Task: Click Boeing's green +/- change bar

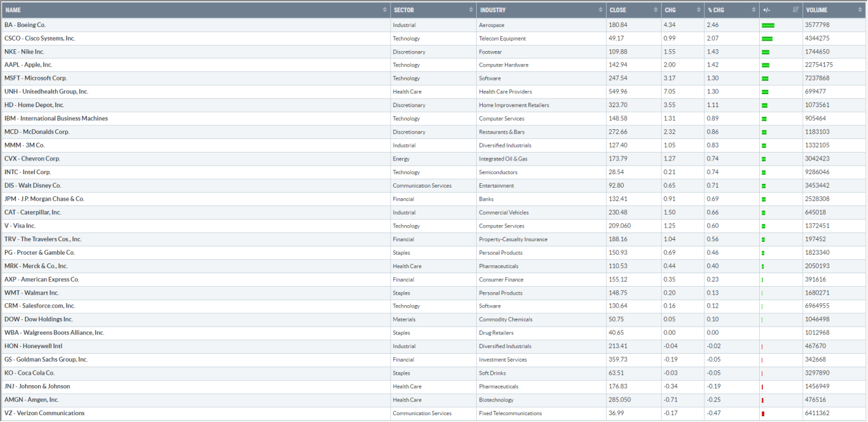Action: pyautogui.click(x=768, y=25)
